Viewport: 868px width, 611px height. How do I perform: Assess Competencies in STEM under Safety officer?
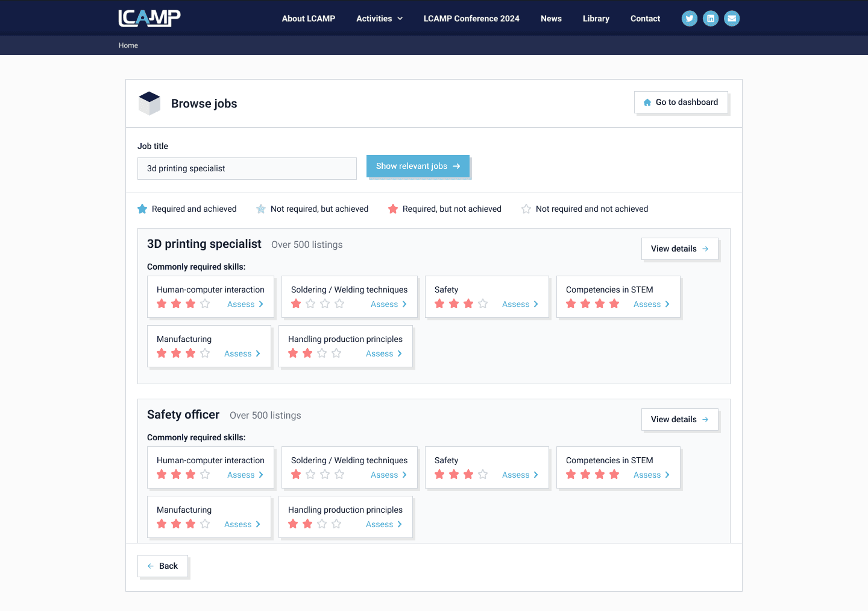point(652,475)
